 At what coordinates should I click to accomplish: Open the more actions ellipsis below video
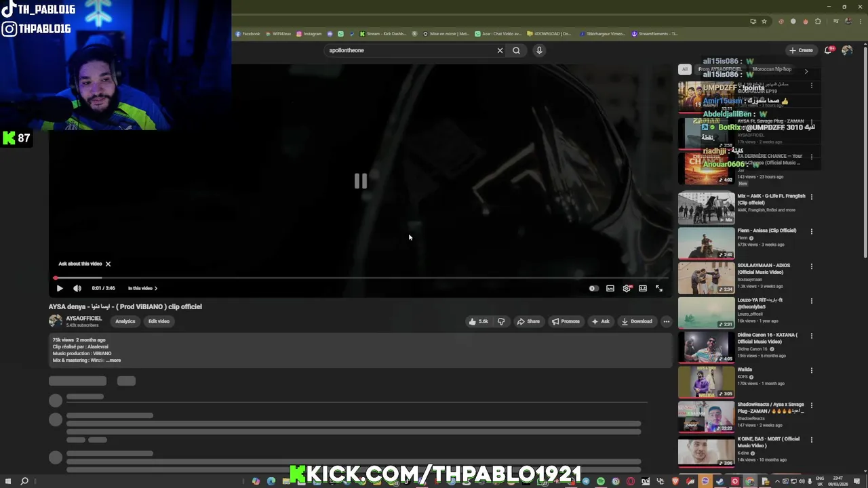(x=667, y=321)
